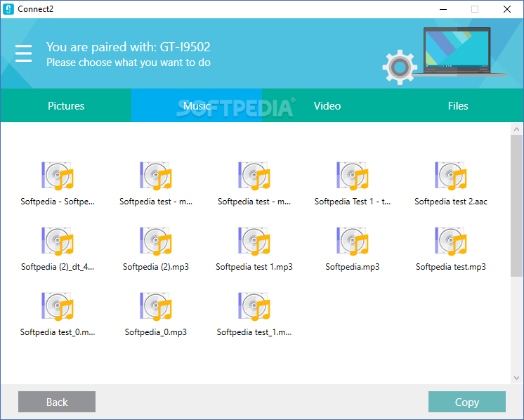Image resolution: width=524 pixels, height=420 pixels.
Task: Select the 'Softpedia test_0.m...' file icon
Action: (58, 306)
